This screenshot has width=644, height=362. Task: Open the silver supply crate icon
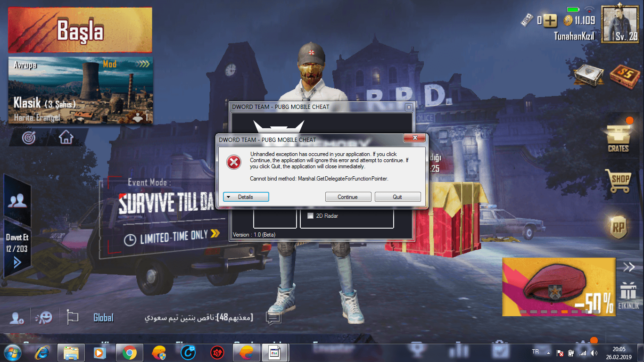click(x=589, y=75)
